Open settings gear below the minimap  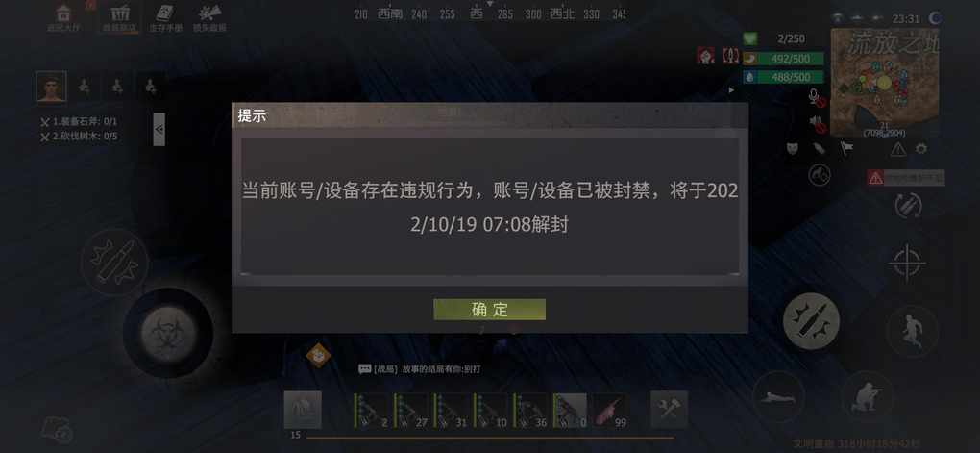point(920,149)
